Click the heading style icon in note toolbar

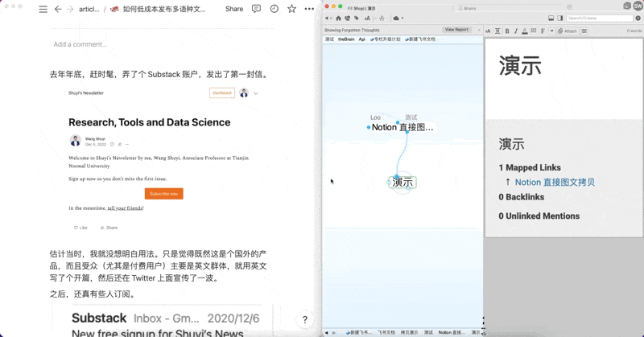tap(497, 31)
